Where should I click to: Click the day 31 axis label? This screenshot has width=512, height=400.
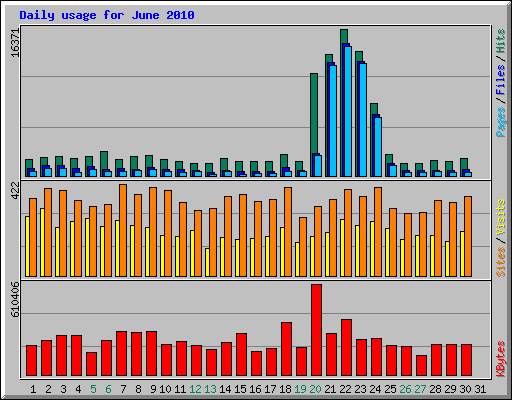(480, 389)
